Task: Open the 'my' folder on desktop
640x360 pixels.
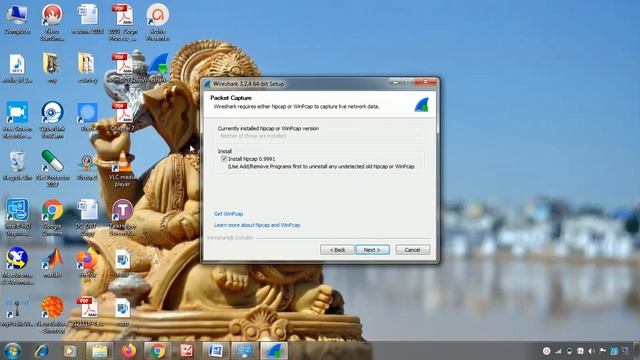Action: pos(51,69)
